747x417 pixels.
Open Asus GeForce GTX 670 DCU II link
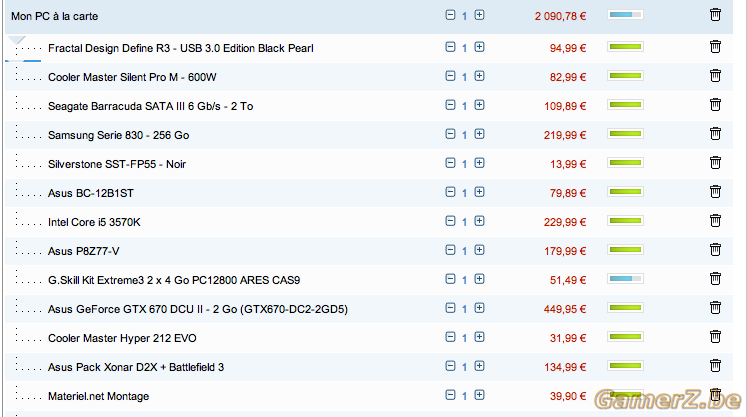coord(198,309)
